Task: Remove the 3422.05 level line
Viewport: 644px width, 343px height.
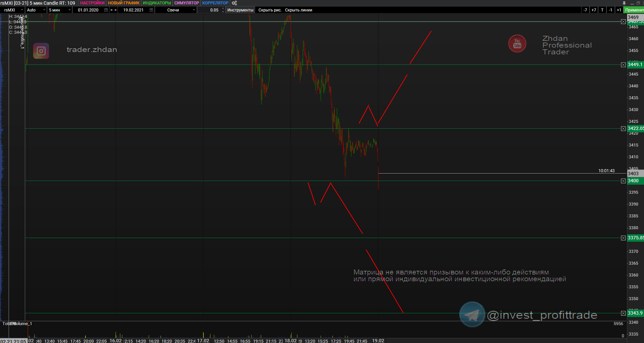Action: [623, 129]
